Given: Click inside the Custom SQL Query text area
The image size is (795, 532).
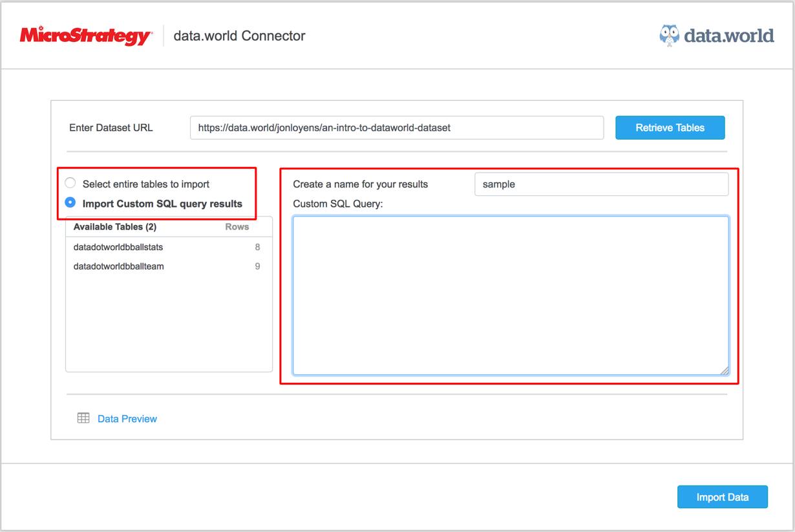Looking at the screenshot, I should pos(511,295).
